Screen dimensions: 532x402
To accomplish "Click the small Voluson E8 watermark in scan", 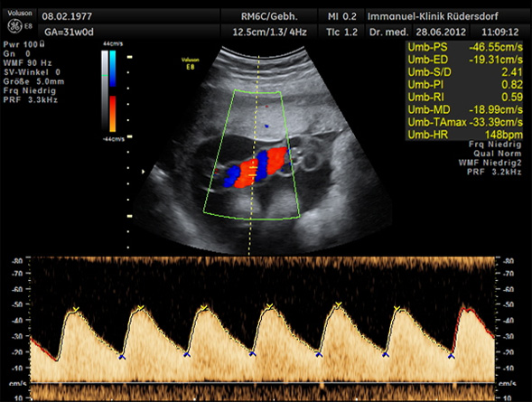I will (x=191, y=63).
